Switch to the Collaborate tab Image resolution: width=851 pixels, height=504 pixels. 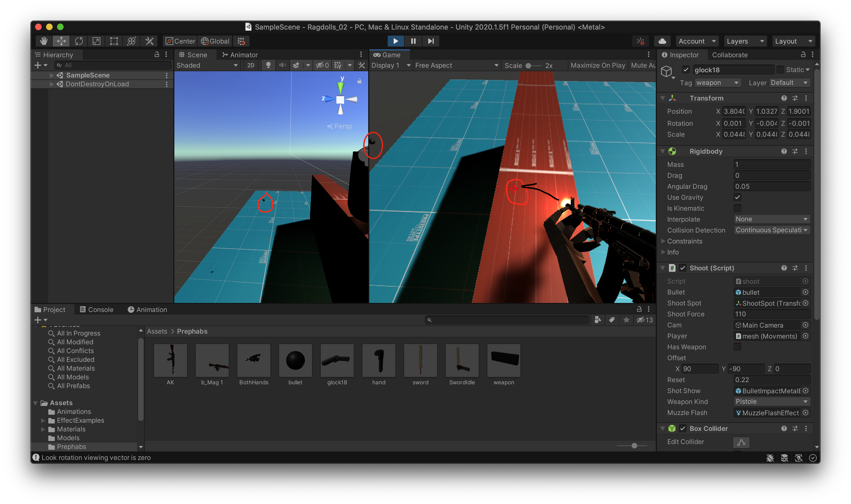tap(730, 55)
